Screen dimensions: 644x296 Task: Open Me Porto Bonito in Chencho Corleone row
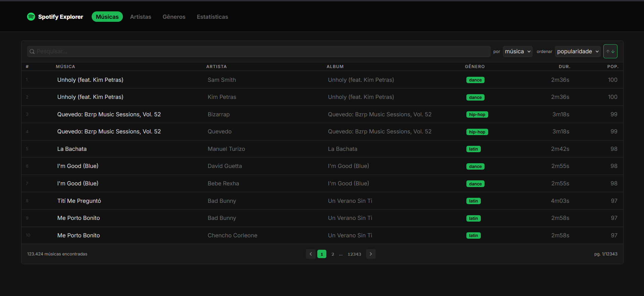pos(79,235)
